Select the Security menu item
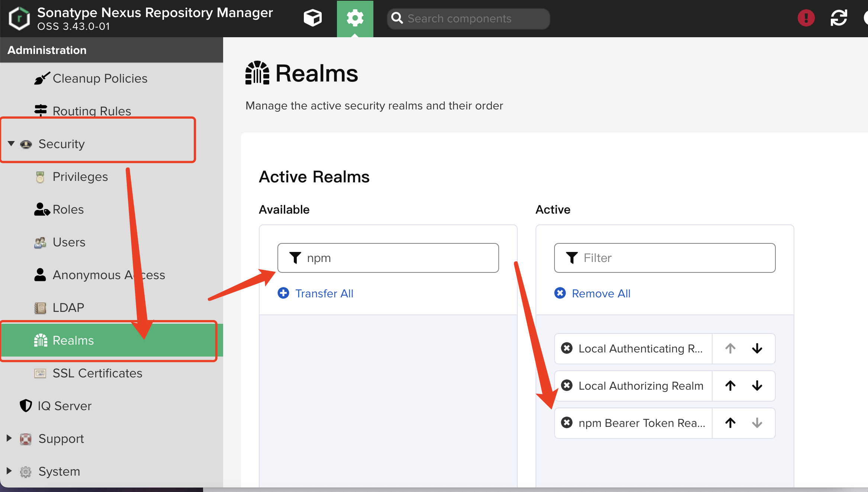The image size is (868, 492). [x=62, y=144]
